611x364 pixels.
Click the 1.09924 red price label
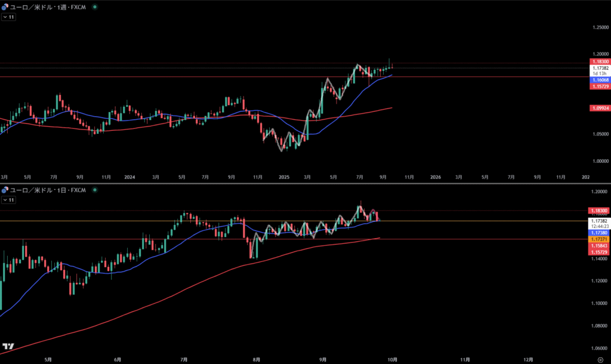[x=600, y=108]
